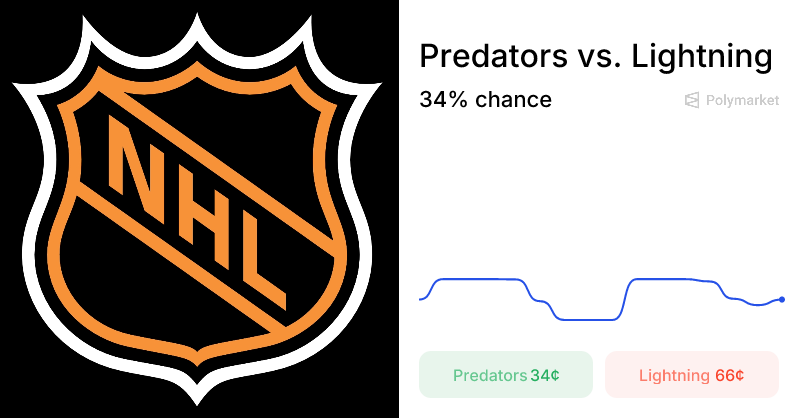Click the lowest dip of the price chart line
This screenshot has width=798, height=418.
(x=585, y=319)
